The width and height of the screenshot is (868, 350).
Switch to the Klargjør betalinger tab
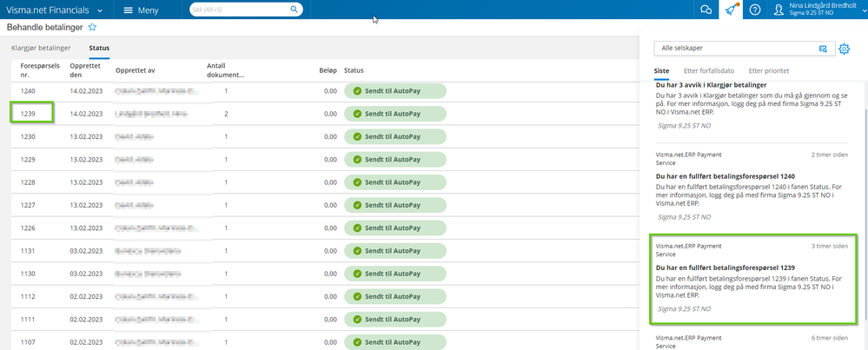(x=41, y=48)
